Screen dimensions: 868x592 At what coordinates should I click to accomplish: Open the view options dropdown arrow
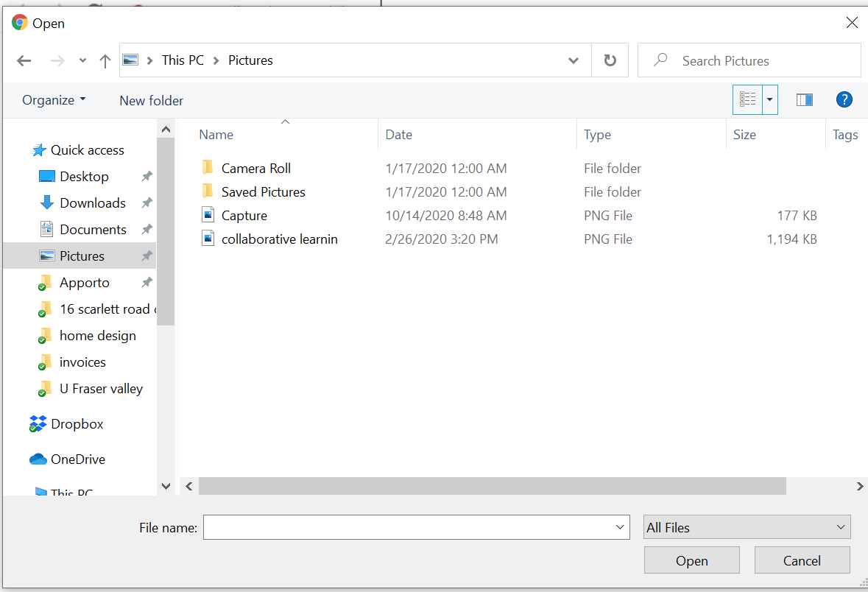(769, 99)
